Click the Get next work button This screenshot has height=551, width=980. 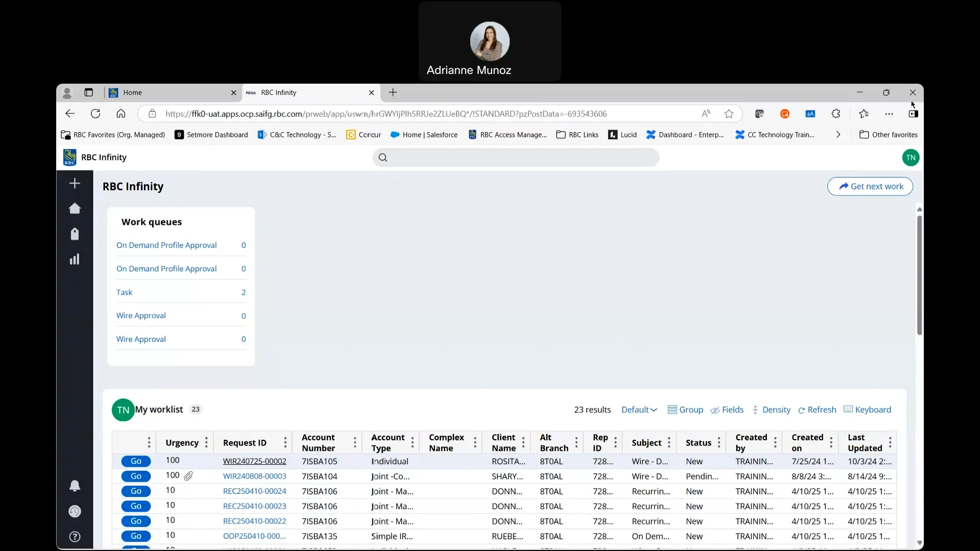[x=870, y=186]
